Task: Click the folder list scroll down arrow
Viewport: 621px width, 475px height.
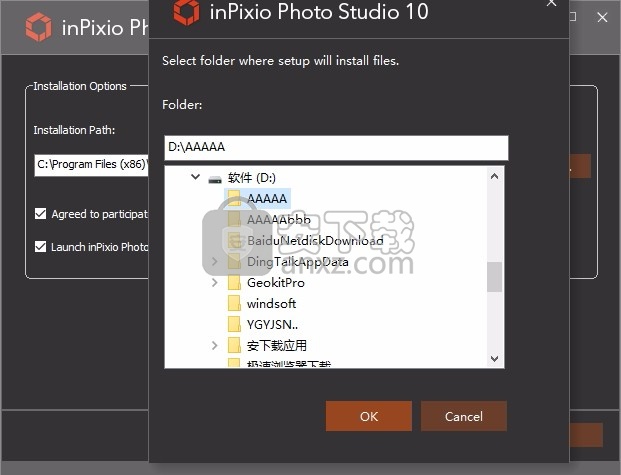Action: pyautogui.click(x=494, y=359)
